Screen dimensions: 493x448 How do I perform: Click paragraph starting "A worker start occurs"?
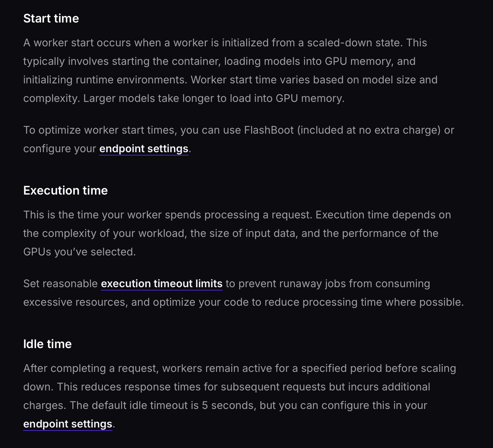(x=225, y=70)
